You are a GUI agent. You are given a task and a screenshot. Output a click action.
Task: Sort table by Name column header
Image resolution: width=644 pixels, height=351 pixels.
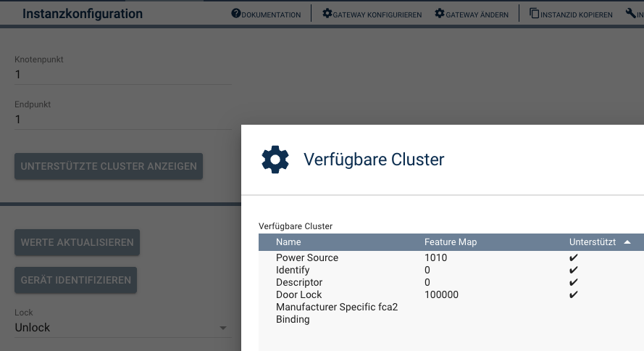pos(288,242)
